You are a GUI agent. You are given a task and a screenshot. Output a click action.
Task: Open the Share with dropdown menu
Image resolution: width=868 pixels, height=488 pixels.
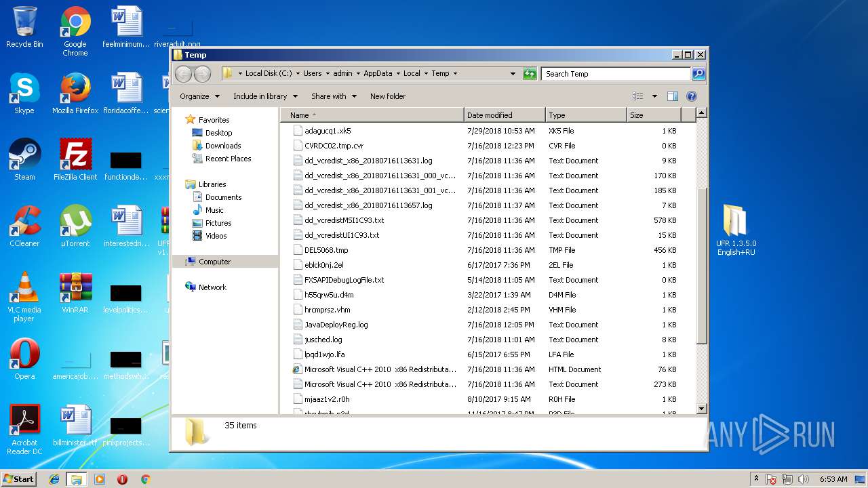[334, 96]
